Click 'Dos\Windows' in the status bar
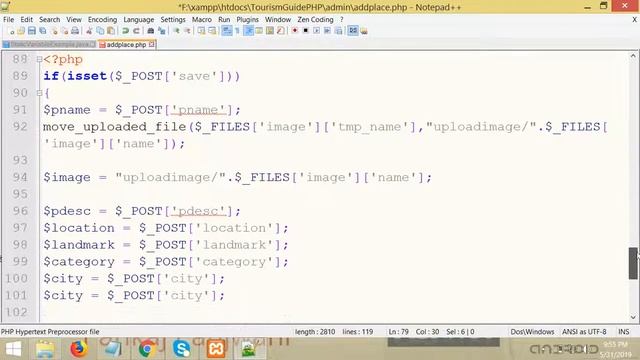 [x=532, y=332]
